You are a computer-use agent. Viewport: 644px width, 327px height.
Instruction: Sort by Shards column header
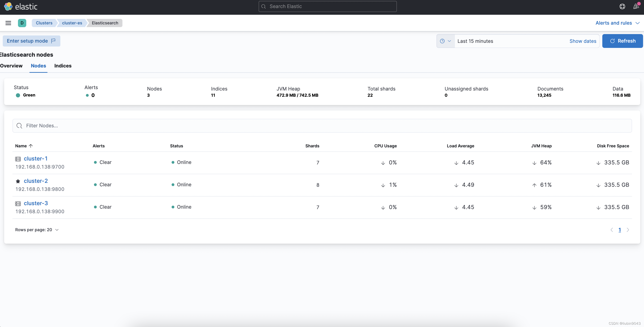click(312, 146)
